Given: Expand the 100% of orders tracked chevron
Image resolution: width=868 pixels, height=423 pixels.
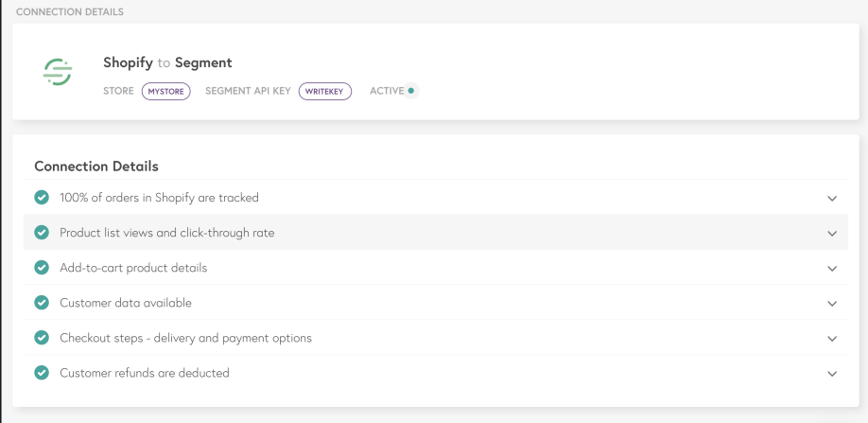Looking at the screenshot, I should (x=832, y=198).
